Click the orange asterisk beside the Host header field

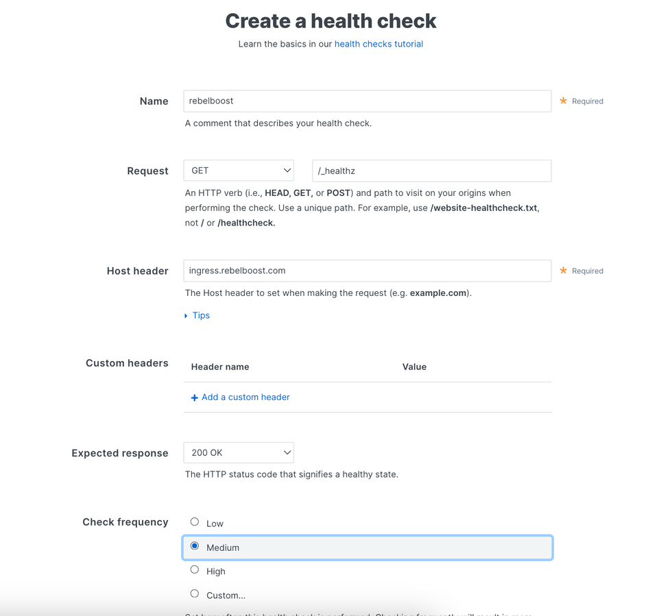point(564,271)
